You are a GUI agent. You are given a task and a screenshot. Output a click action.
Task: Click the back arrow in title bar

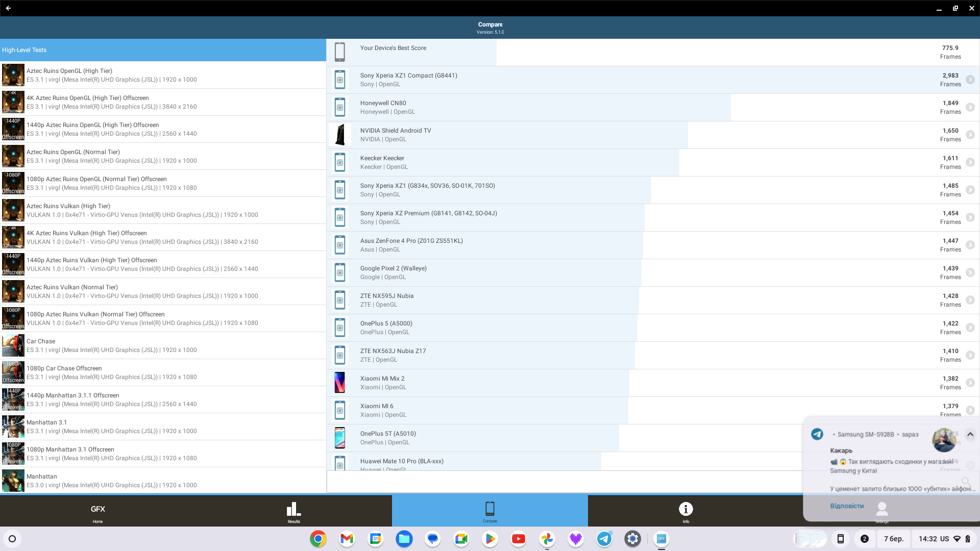pyautogui.click(x=8, y=8)
